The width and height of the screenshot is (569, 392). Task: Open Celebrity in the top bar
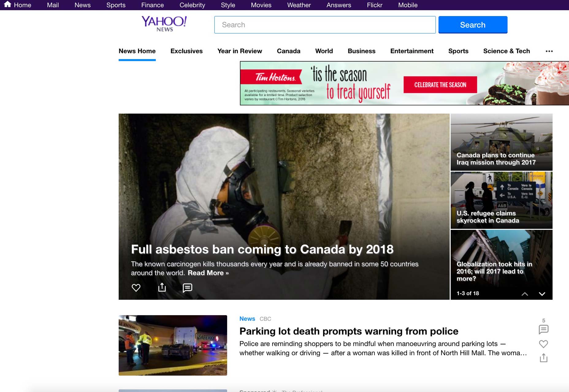[x=192, y=5]
